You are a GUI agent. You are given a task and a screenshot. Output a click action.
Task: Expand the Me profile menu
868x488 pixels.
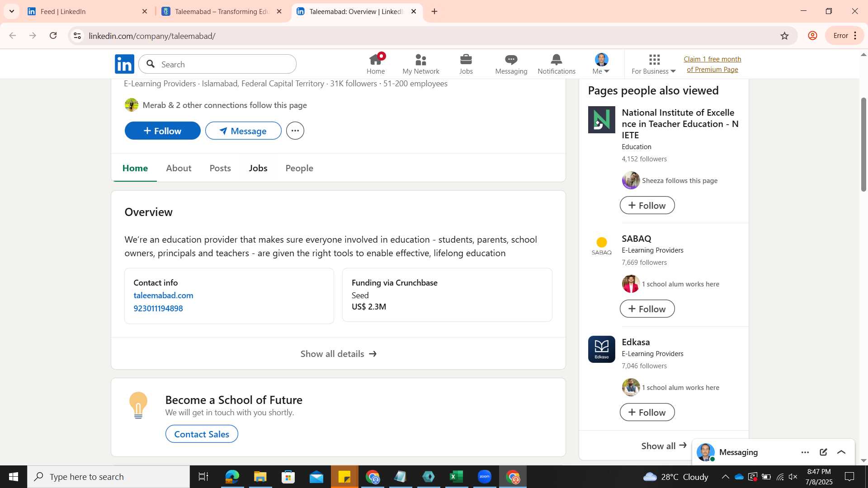[601, 64]
